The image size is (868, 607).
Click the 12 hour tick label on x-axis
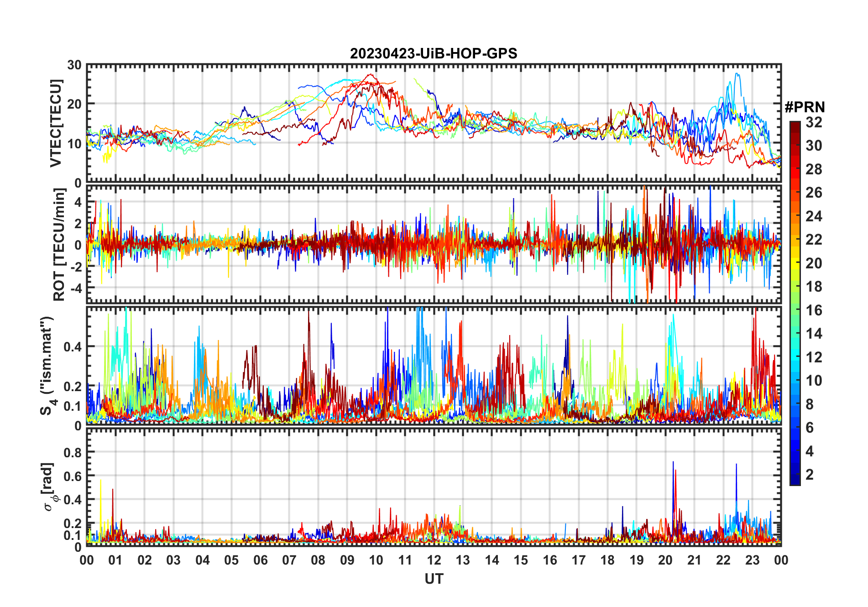coord(434,560)
